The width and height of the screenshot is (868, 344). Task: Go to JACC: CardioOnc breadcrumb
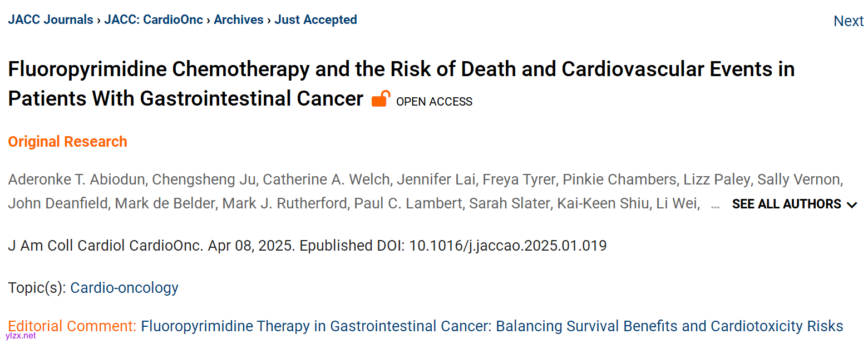pos(154,20)
